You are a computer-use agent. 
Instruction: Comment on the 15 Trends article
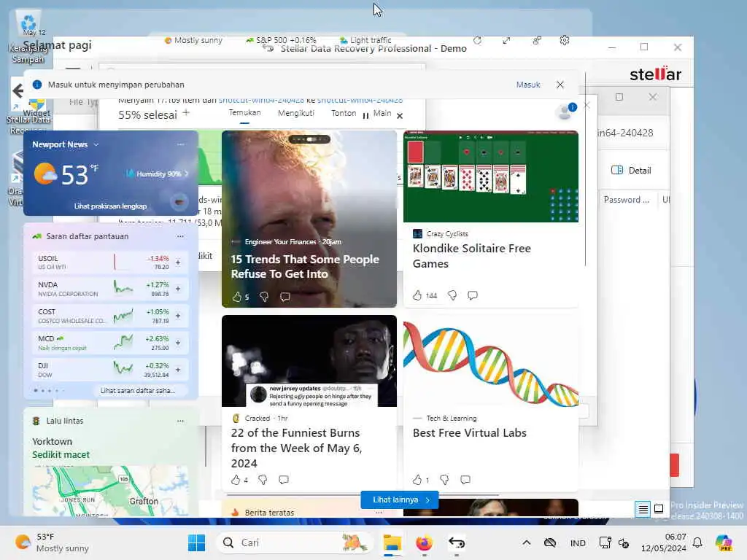pyautogui.click(x=285, y=297)
